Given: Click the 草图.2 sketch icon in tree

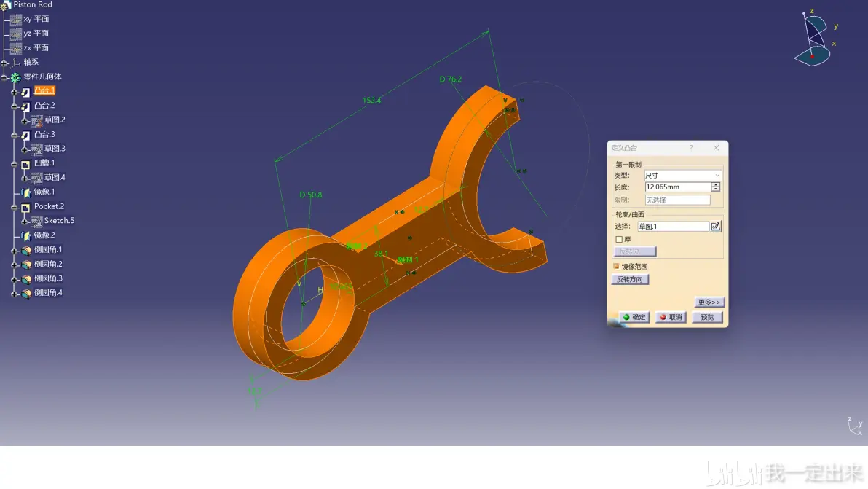Looking at the screenshot, I should (36, 120).
